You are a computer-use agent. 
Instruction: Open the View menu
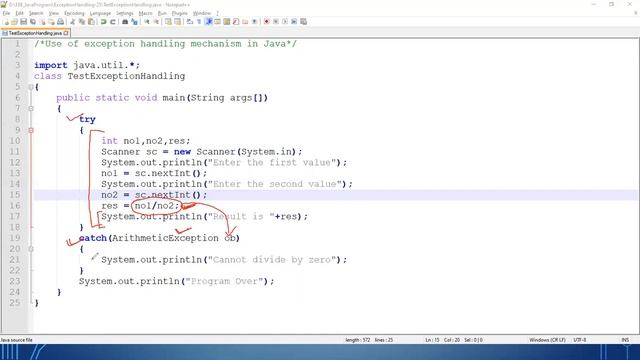pos(53,13)
